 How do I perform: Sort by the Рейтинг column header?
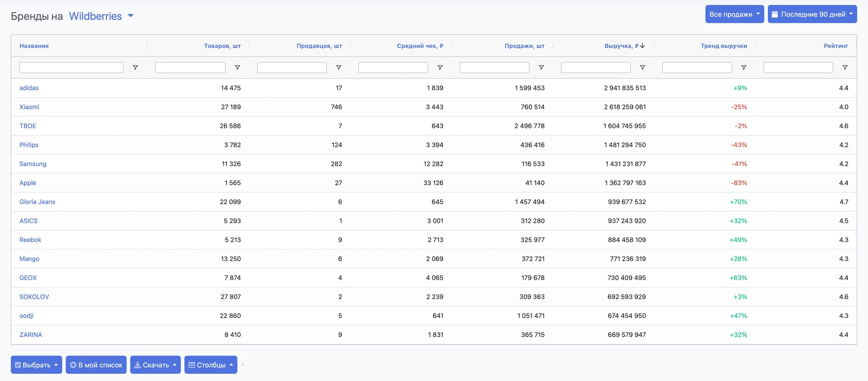[836, 46]
